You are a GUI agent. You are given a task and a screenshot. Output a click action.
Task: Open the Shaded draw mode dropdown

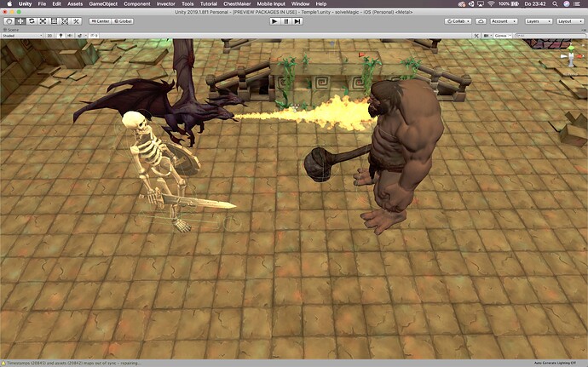coord(21,36)
